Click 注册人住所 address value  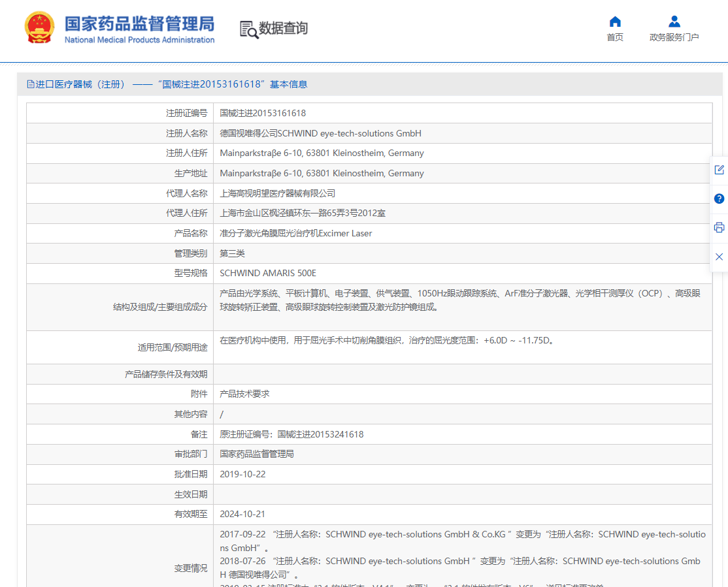coord(322,153)
